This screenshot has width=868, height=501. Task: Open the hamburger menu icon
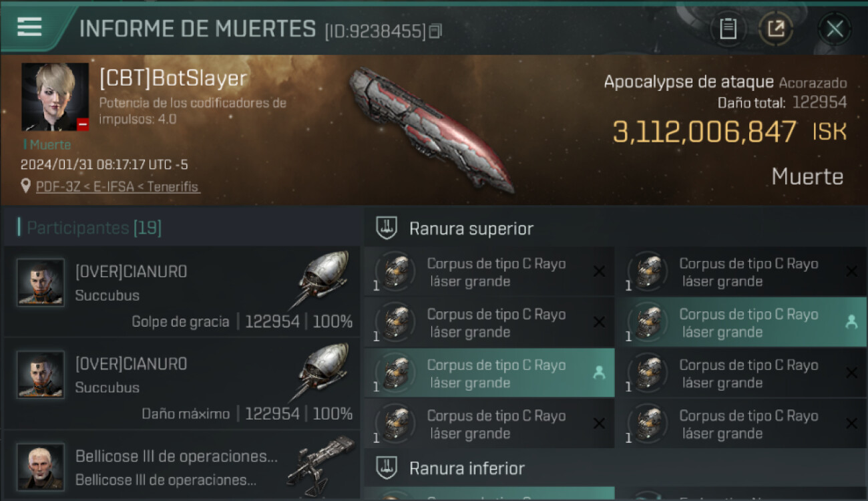[x=29, y=27]
